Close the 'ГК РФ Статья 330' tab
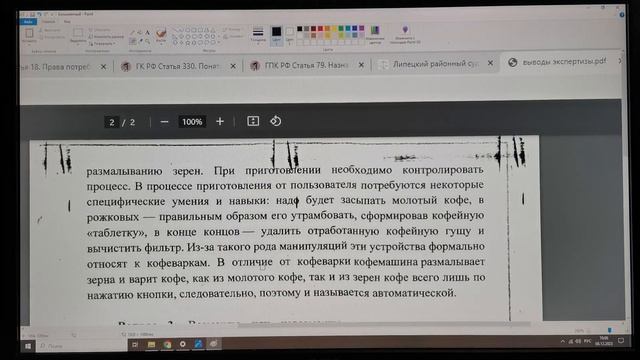 [233, 66]
